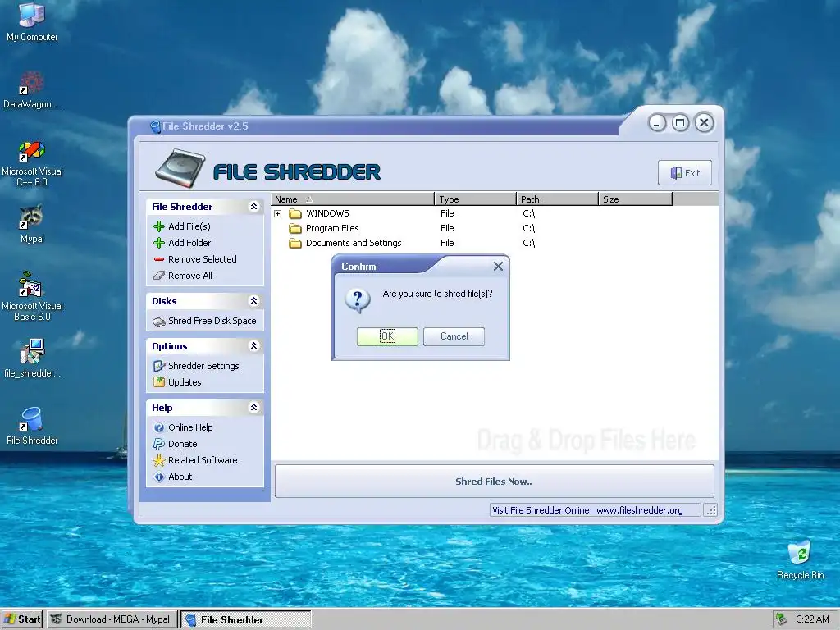Screen dimensions: 840x630
Task: Click the green plus icon beside Add File(s)
Action: point(158,226)
